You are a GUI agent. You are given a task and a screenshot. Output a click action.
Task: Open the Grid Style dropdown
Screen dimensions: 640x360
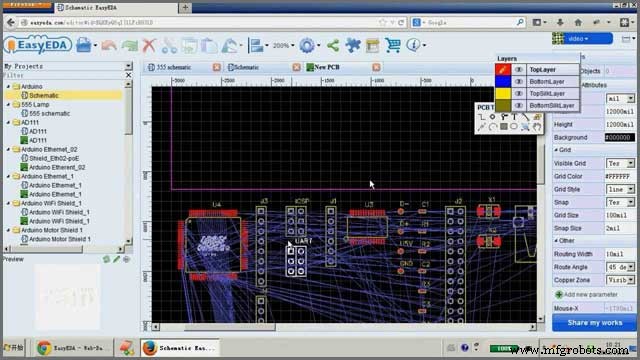620,189
